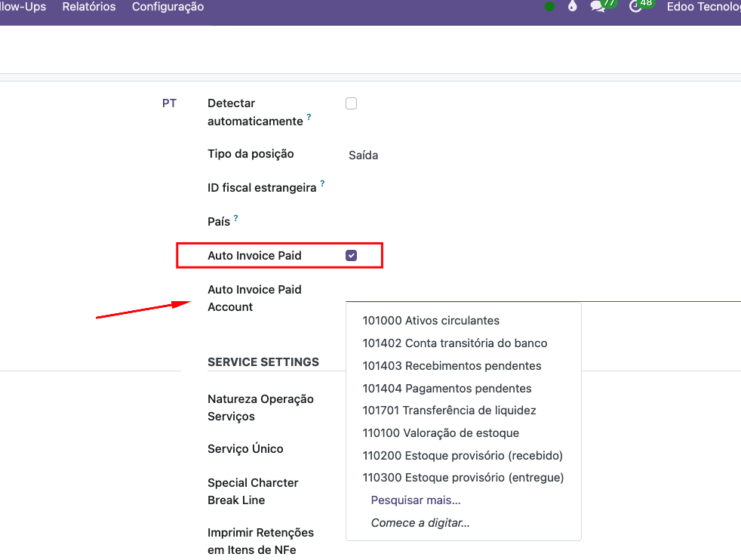Click the Auto Invoice Paid Account field
The height and width of the screenshot is (560, 741).
pyautogui.click(x=543, y=293)
